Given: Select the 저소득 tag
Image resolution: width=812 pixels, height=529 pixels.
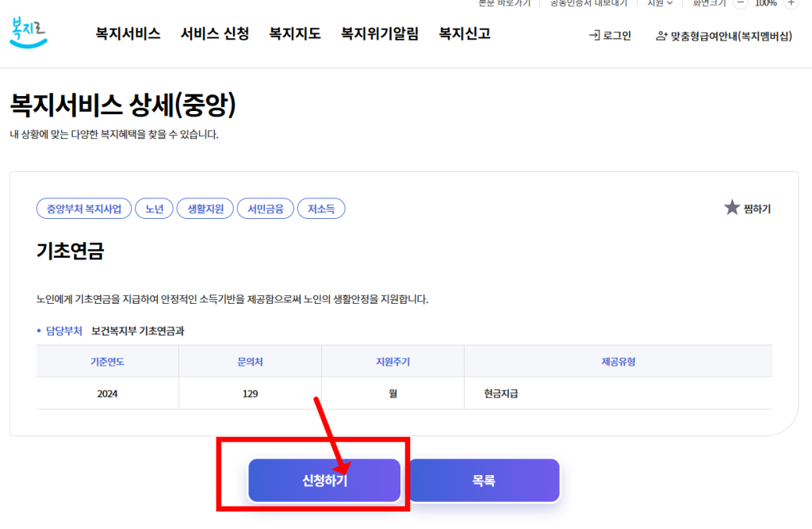Looking at the screenshot, I should click(x=321, y=209).
